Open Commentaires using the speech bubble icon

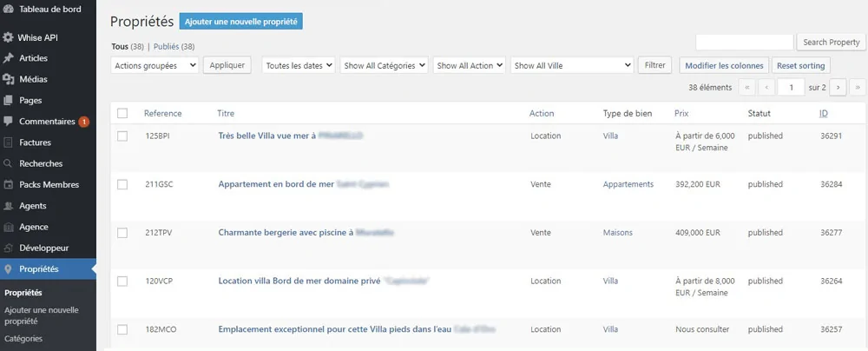point(8,122)
